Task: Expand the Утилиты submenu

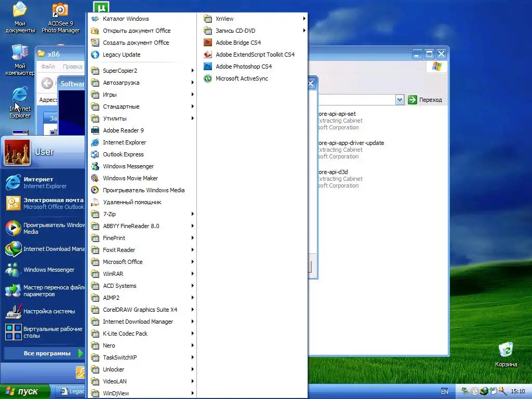Action: (142, 118)
